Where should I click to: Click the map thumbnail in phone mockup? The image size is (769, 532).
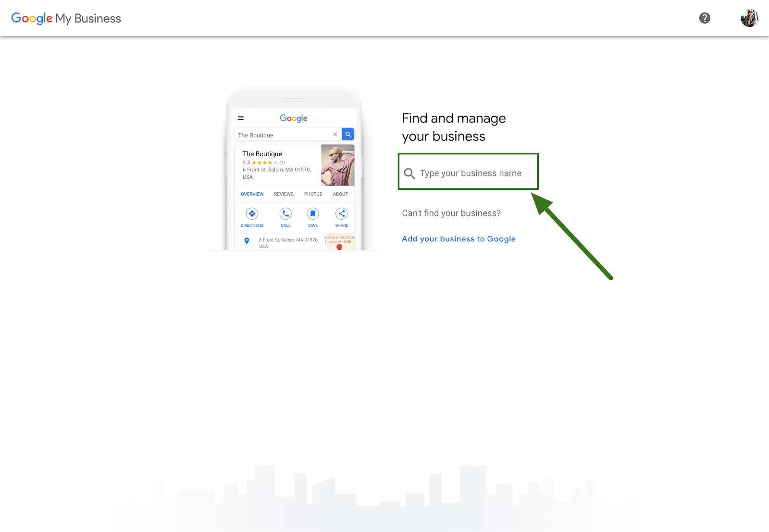(x=340, y=242)
